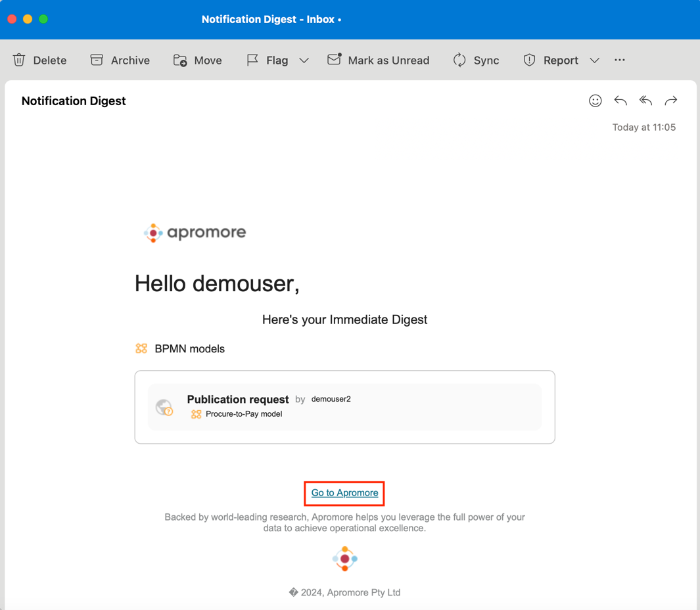Click the Apromore logo at top
The image size is (700, 610).
pyautogui.click(x=195, y=233)
